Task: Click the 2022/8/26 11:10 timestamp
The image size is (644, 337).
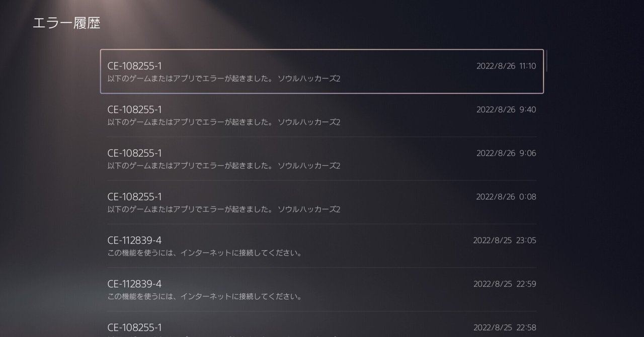Action: point(506,66)
